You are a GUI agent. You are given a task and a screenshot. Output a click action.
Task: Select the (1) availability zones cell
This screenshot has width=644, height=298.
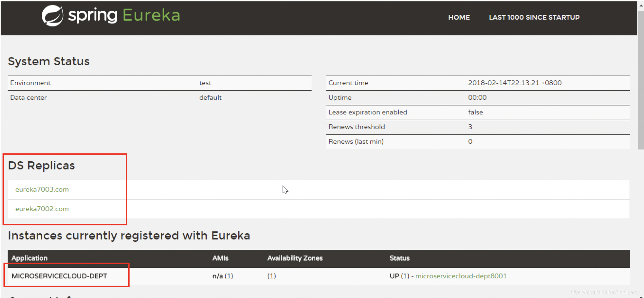(271, 276)
